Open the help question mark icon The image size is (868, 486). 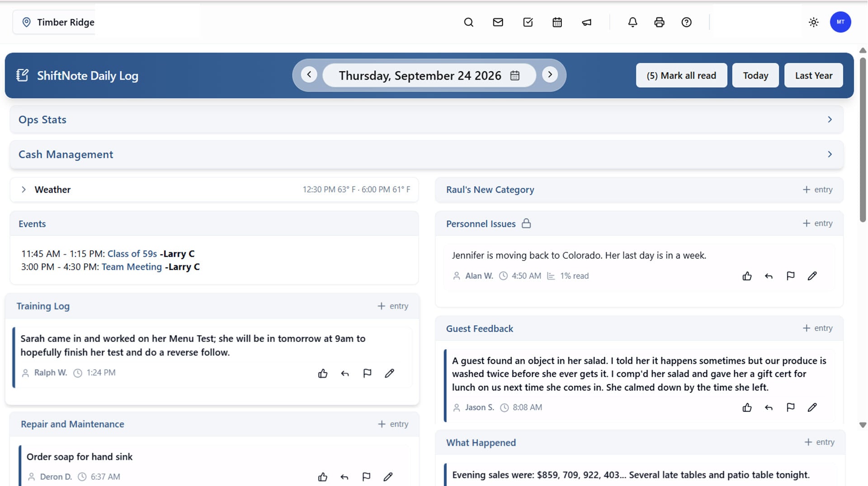click(686, 22)
